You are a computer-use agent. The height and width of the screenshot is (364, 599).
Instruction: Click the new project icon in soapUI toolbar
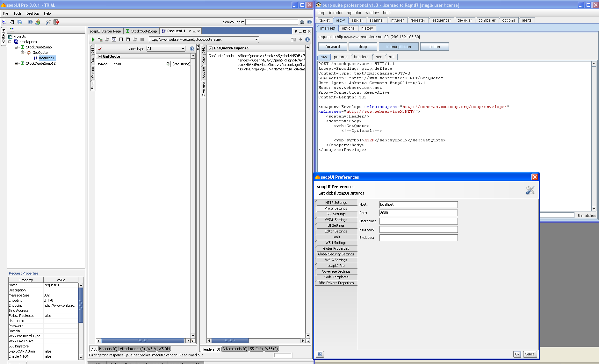coord(4,22)
